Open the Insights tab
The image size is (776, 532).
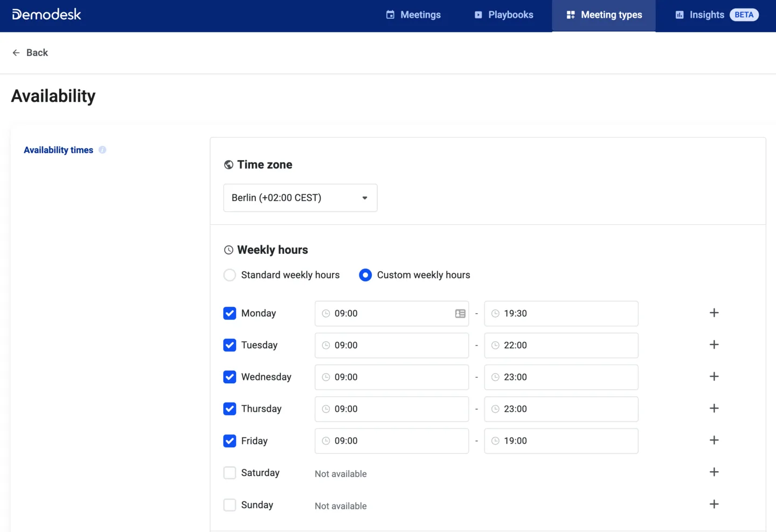click(x=717, y=15)
